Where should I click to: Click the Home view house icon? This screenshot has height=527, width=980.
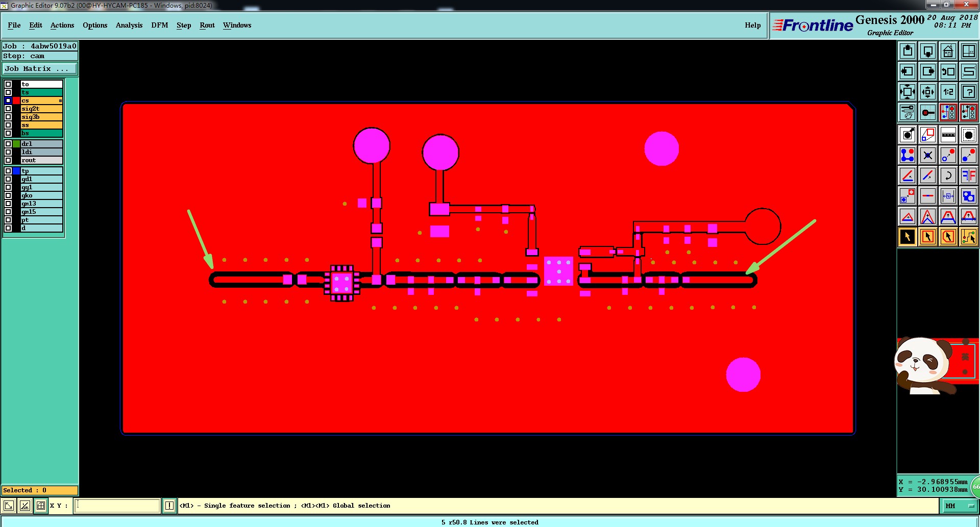pyautogui.click(x=948, y=51)
